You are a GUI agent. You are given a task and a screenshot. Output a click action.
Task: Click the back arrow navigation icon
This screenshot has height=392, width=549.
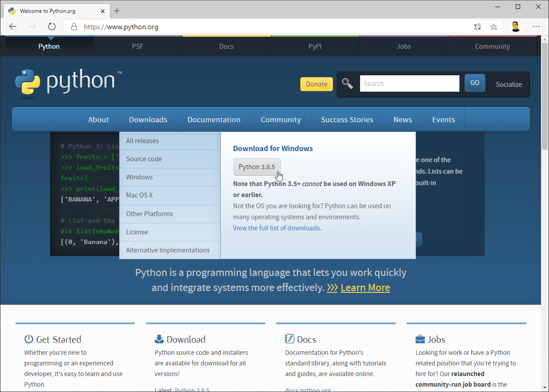pyautogui.click(x=13, y=27)
